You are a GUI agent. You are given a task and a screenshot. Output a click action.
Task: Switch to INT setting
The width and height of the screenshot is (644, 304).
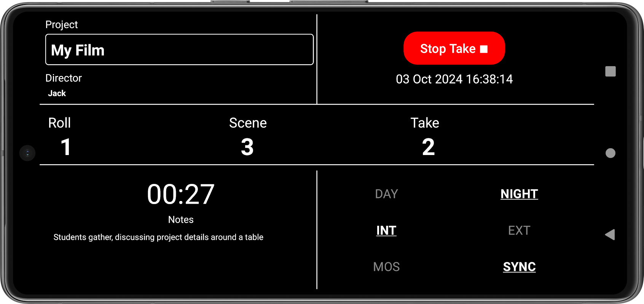pyautogui.click(x=386, y=230)
